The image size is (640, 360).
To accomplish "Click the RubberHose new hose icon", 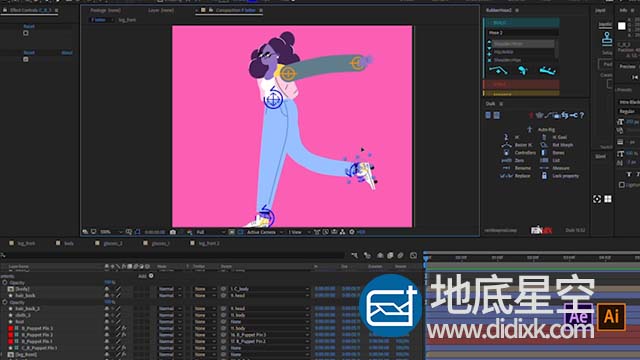I will 498,71.
